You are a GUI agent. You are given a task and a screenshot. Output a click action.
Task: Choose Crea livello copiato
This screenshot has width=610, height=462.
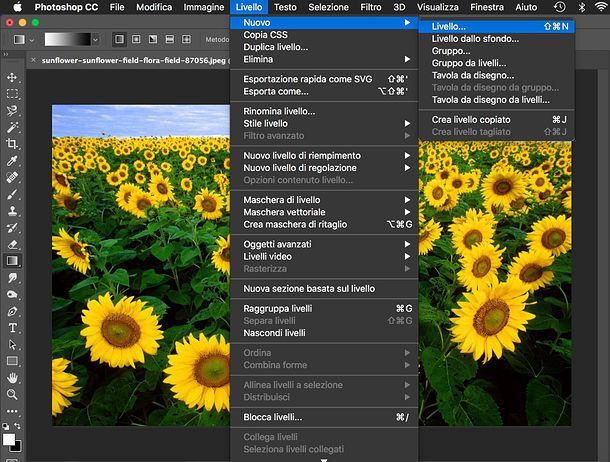(x=496, y=119)
